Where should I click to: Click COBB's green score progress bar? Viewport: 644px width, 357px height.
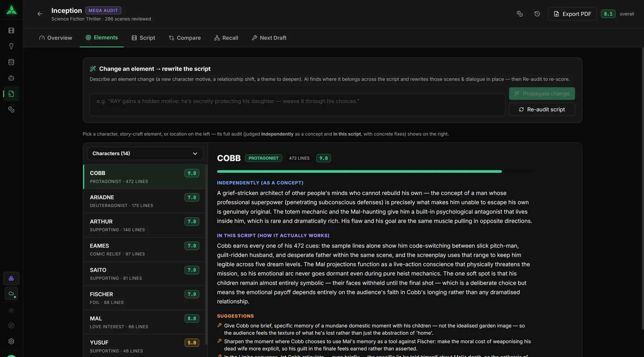point(359,172)
